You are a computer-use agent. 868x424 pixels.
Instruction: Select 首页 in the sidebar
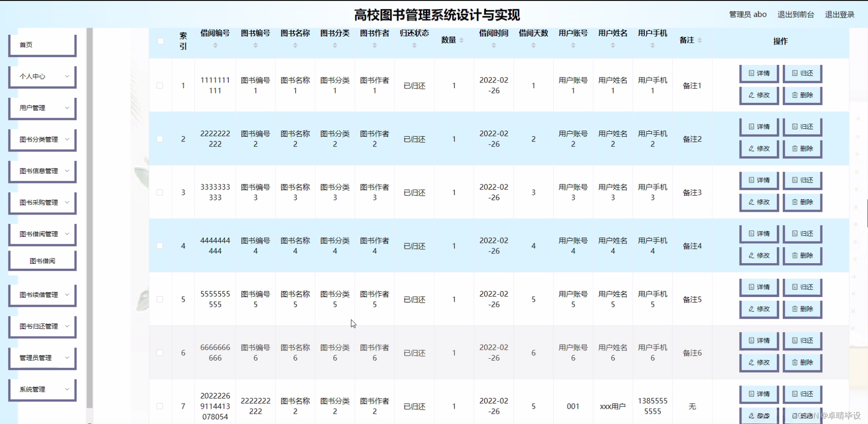tap(42, 44)
